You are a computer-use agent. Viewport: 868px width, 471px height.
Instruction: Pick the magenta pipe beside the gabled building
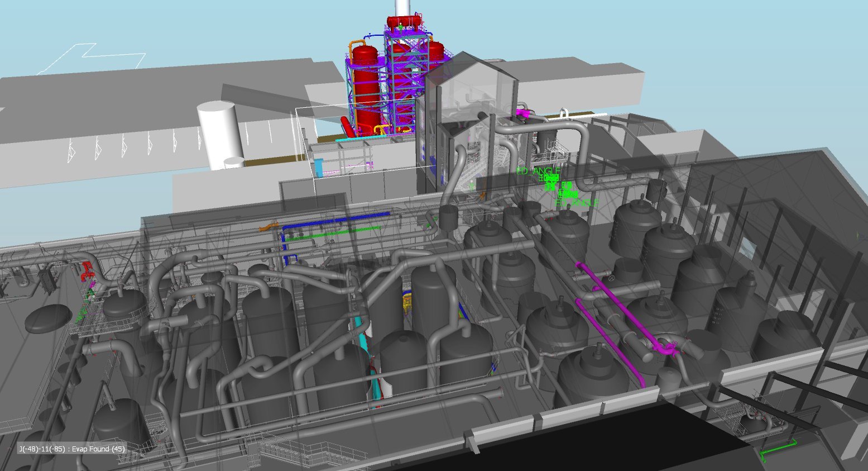tap(525, 113)
